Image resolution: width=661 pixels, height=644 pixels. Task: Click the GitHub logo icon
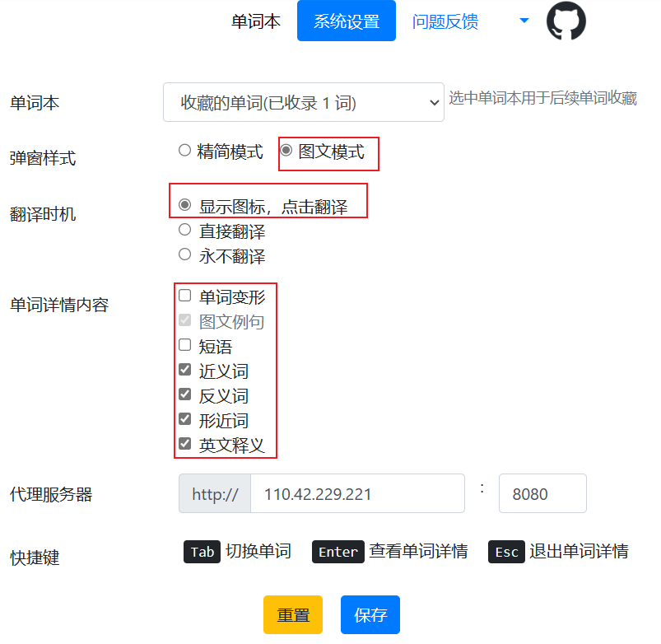[x=566, y=21]
